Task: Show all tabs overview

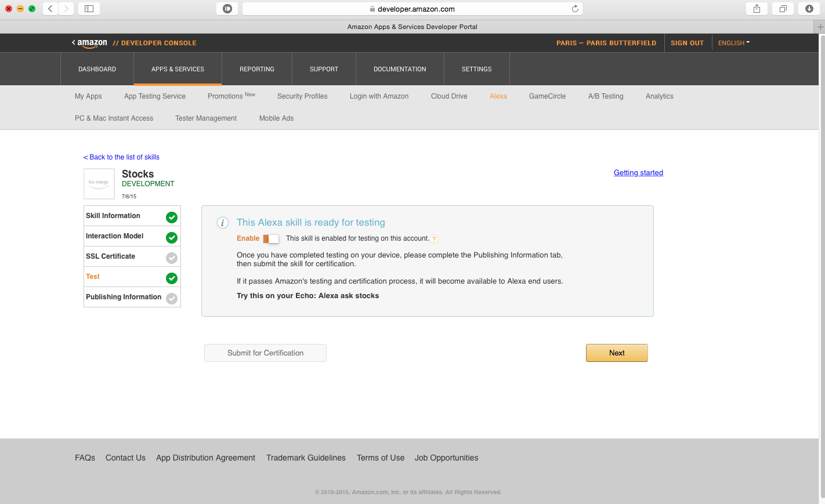Action: 783,9
